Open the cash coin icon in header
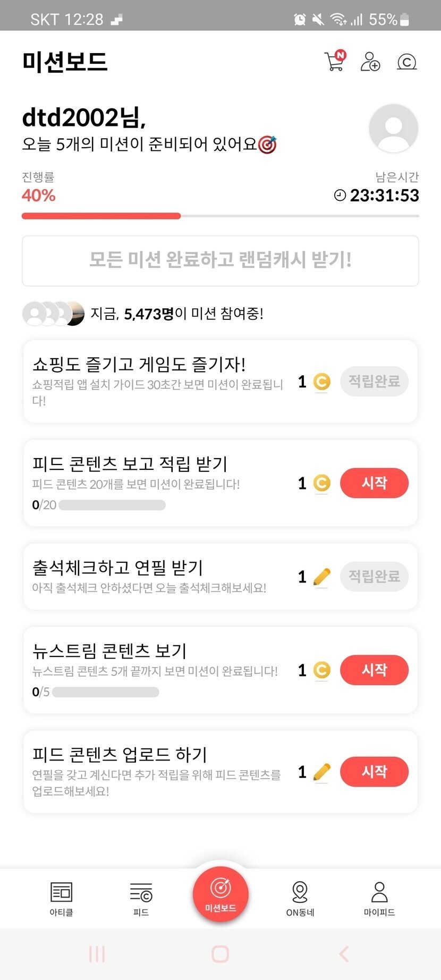The height and width of the screenshot is (980, 441). 406,62
